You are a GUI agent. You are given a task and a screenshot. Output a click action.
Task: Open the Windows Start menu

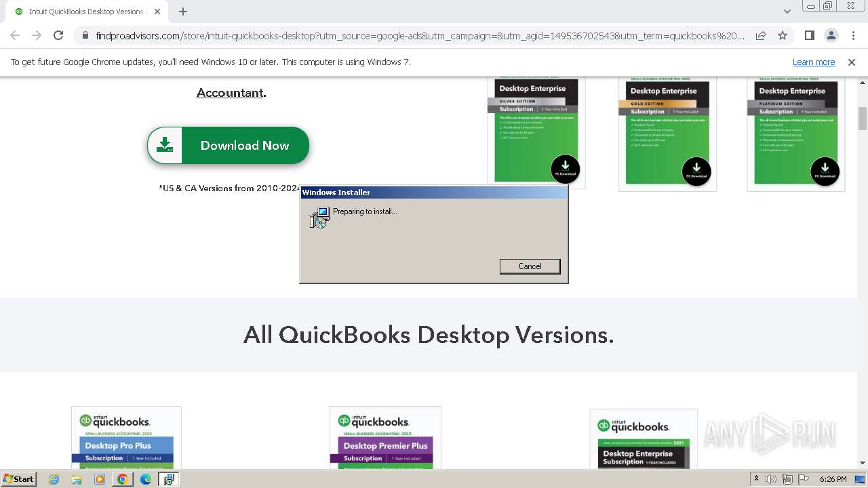coord(19,479)
